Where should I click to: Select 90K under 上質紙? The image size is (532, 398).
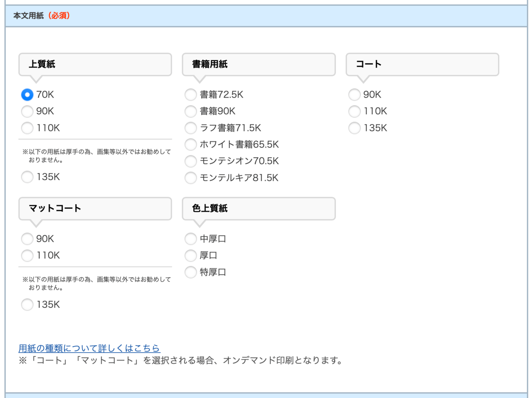click(27, 111)
